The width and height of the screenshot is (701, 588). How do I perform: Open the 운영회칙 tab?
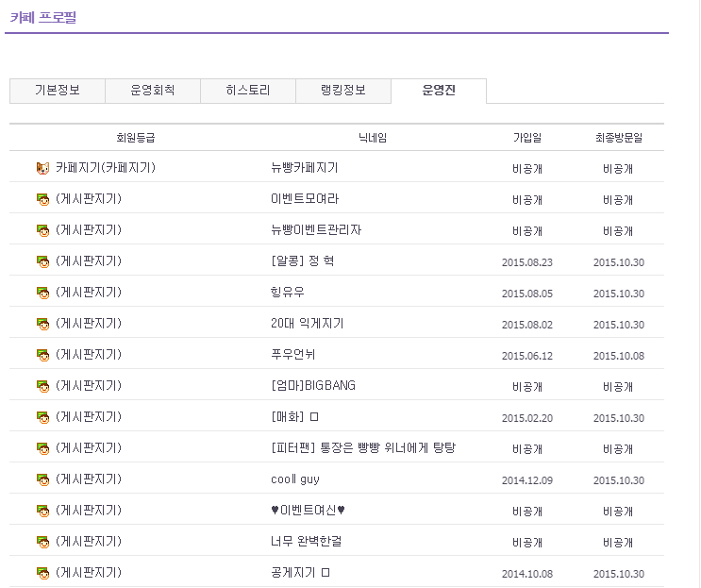click(x=153, y=91)
